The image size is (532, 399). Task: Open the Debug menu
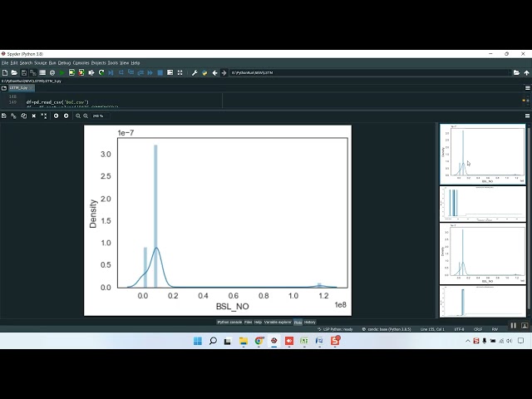pyautogui.click(x=64, y=63)
